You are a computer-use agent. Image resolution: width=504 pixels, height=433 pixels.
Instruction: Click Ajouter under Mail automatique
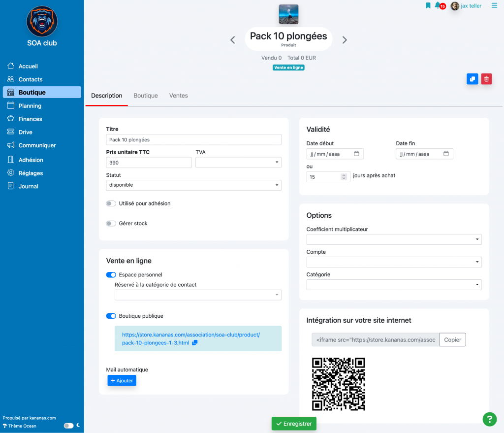click(122, 381)
